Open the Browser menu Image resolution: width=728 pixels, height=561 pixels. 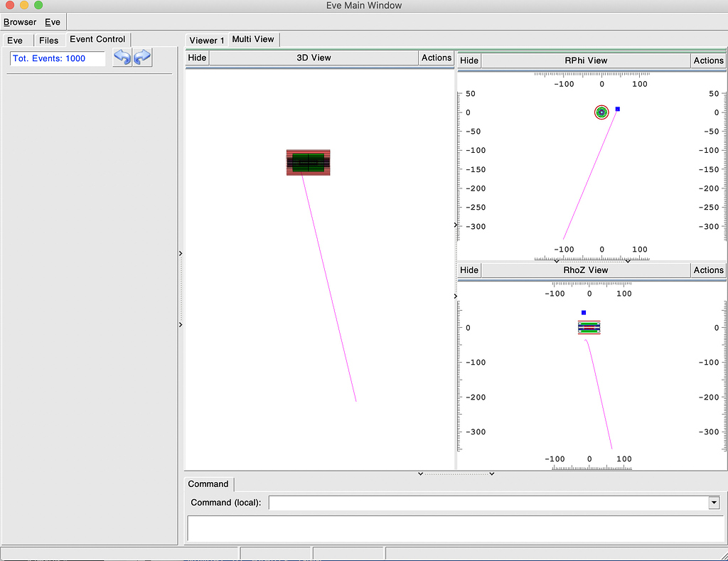point(19,22)
